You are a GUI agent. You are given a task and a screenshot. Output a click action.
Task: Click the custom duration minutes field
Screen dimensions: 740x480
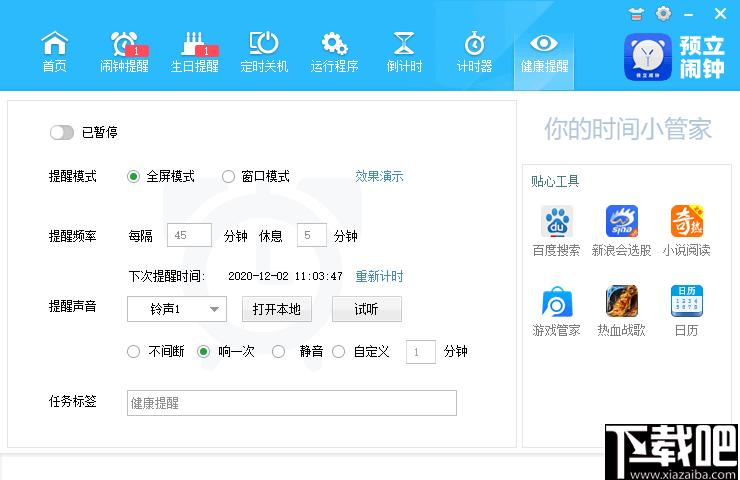[420, 352]
